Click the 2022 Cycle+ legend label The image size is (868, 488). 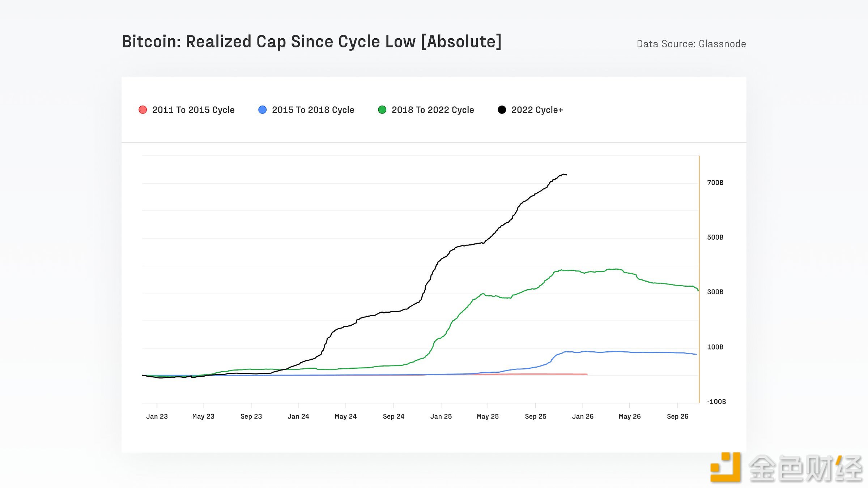coord(537,110)
